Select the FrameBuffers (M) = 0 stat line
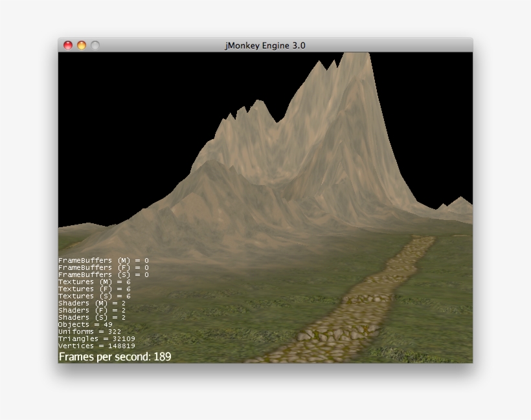531x420 pixels. pos(104,259)
